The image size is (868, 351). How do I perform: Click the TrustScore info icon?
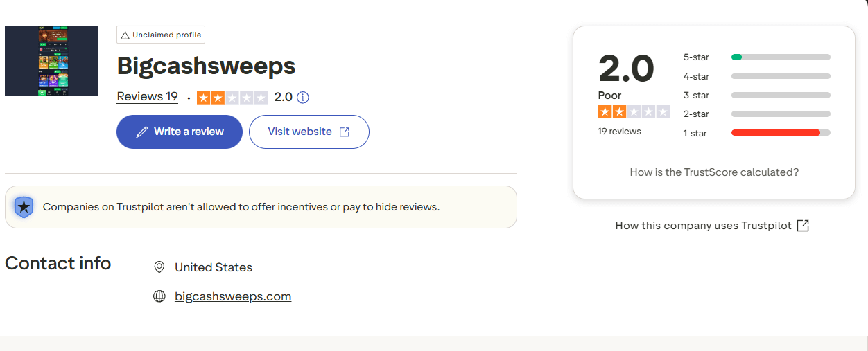coord(302,98)
